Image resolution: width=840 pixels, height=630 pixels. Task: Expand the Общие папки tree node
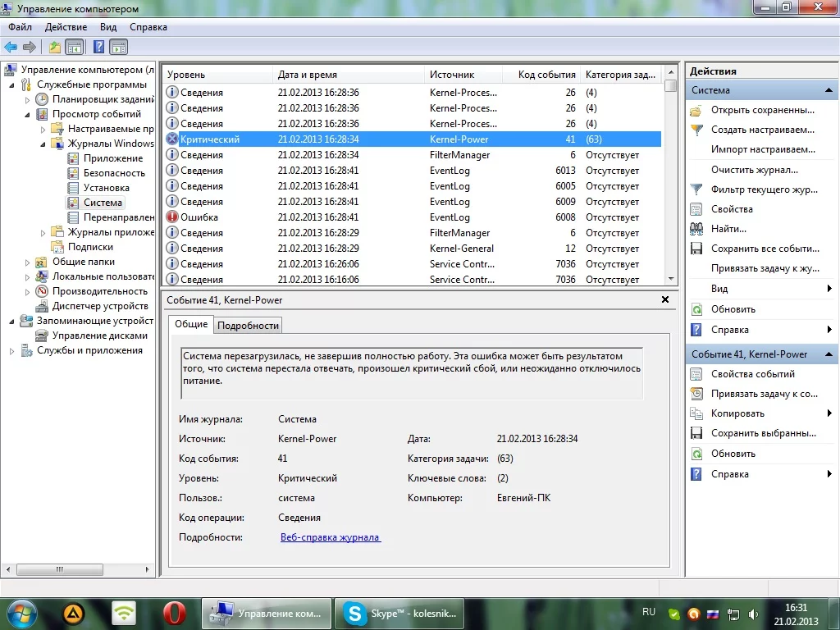(x=27, y=262)
